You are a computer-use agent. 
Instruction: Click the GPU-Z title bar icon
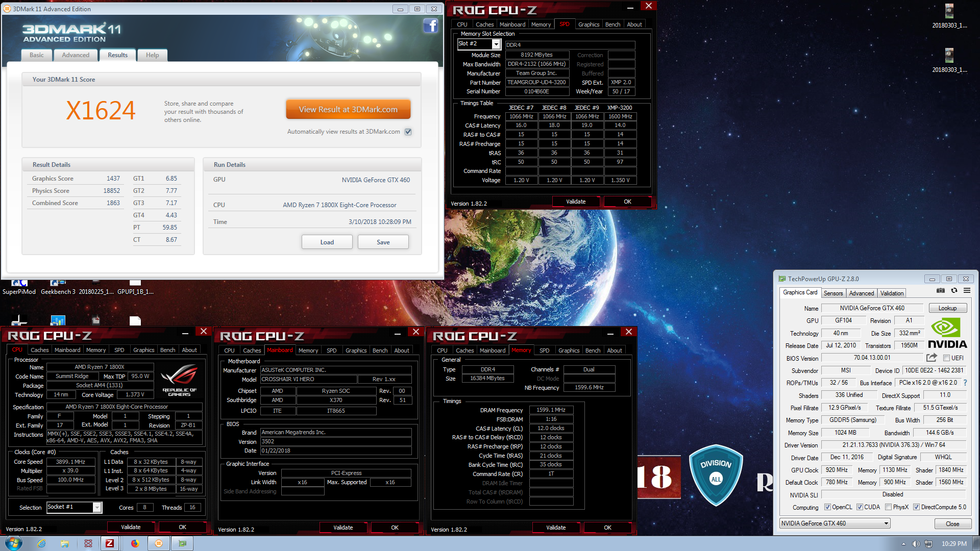782,279
